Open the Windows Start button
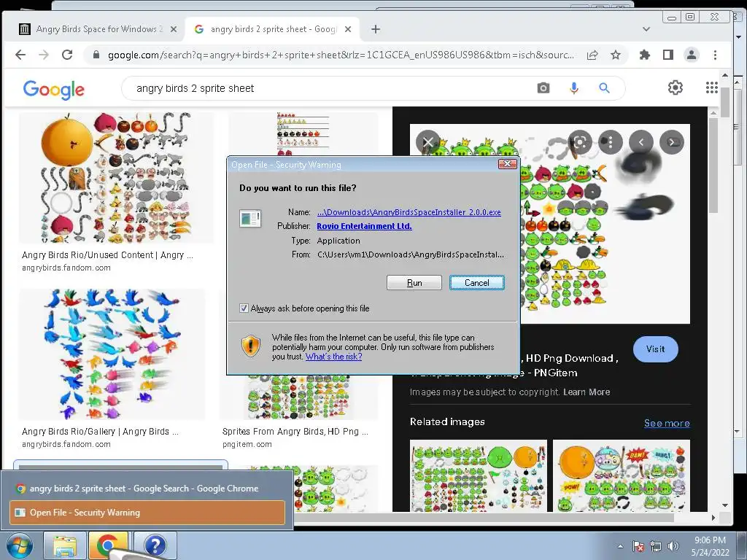 click(x=19, y=546)
